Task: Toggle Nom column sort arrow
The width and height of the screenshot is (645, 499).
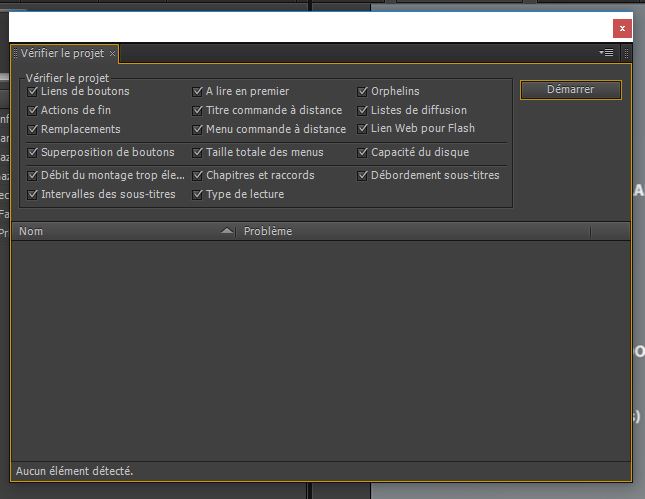Action: [x=227, y=231]
